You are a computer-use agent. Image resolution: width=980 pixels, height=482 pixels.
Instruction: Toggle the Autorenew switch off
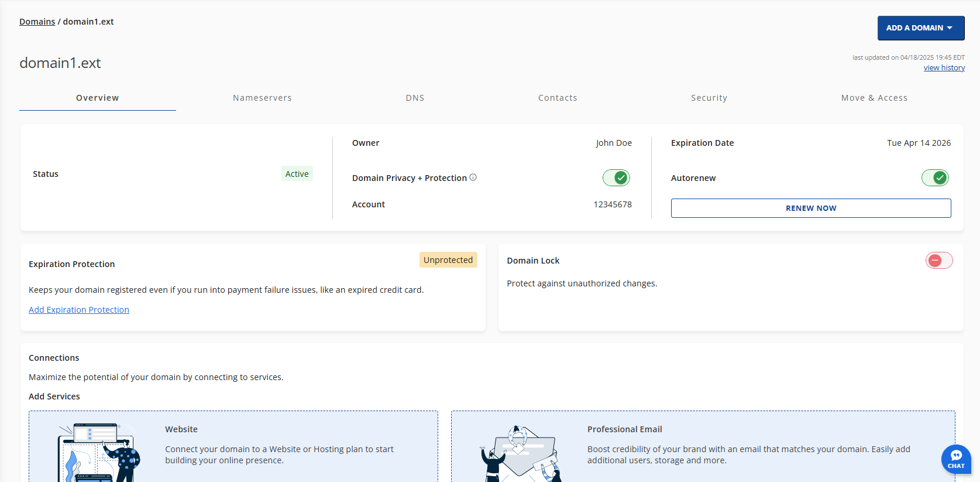pyautogui.click(x=935, y=177)
